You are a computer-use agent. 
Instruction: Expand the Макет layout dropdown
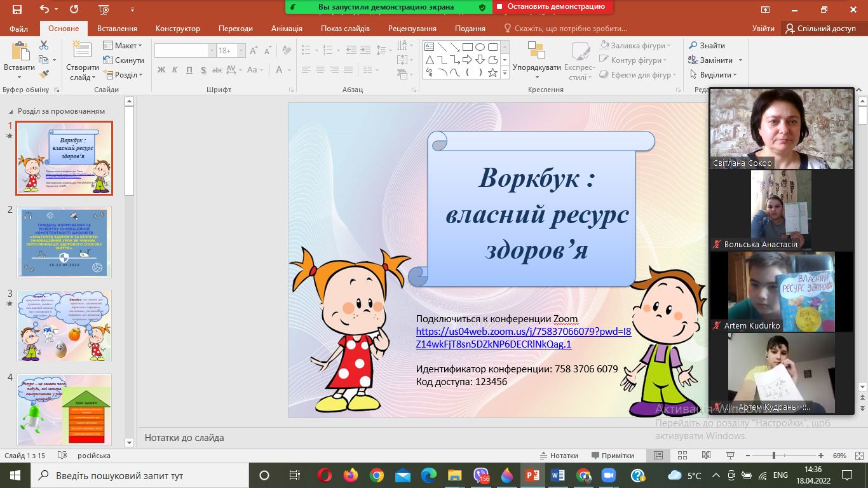[x=122, y=46]
